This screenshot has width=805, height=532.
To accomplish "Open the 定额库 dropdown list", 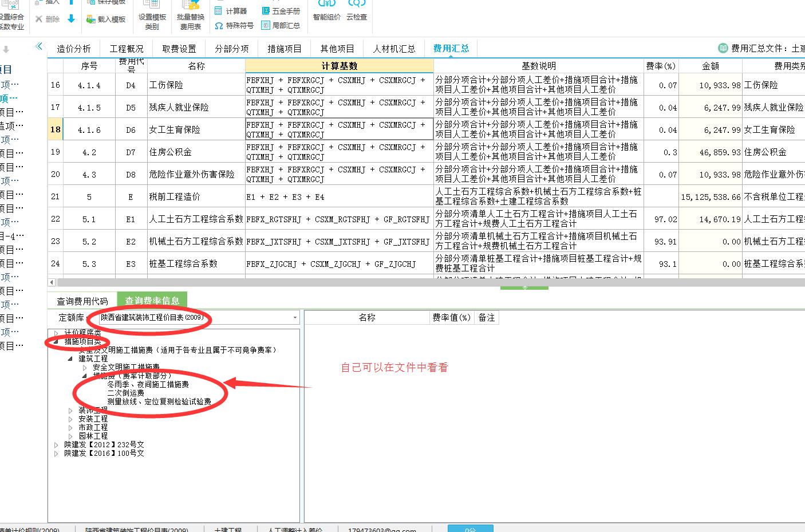I will click(x=295, y=317).
